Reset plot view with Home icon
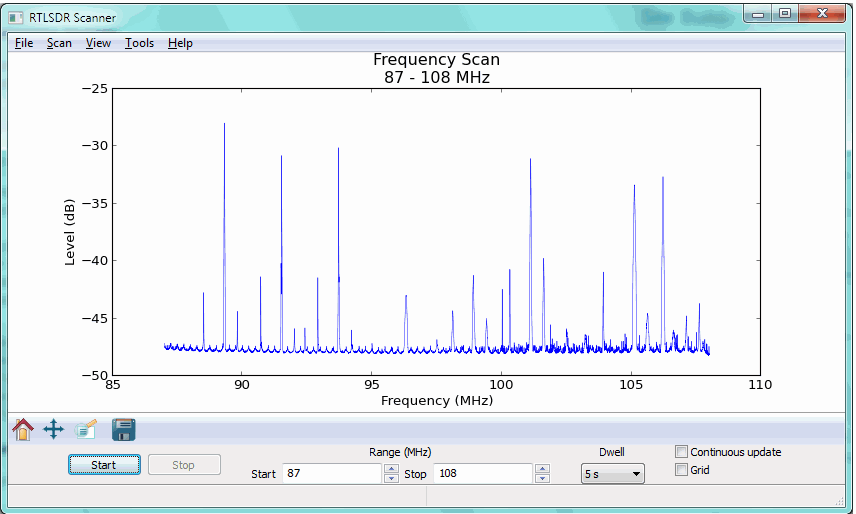The image size is (856, 514). [x=22, y=429]
